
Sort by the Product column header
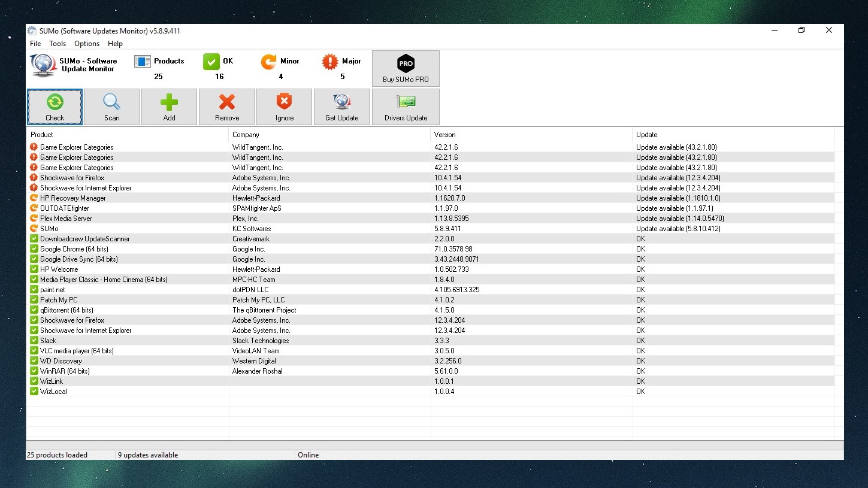[127, 135]
